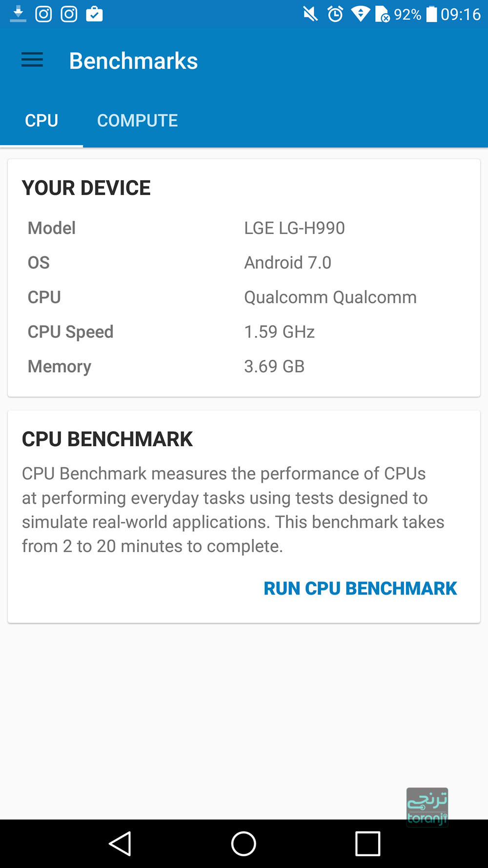488x868 pixels.
Task: Open recent apps with square button
Action: (367, 844)
